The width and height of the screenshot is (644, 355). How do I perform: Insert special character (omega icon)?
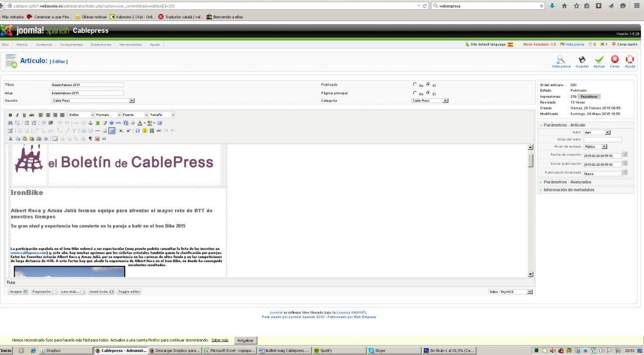point(138,131)
